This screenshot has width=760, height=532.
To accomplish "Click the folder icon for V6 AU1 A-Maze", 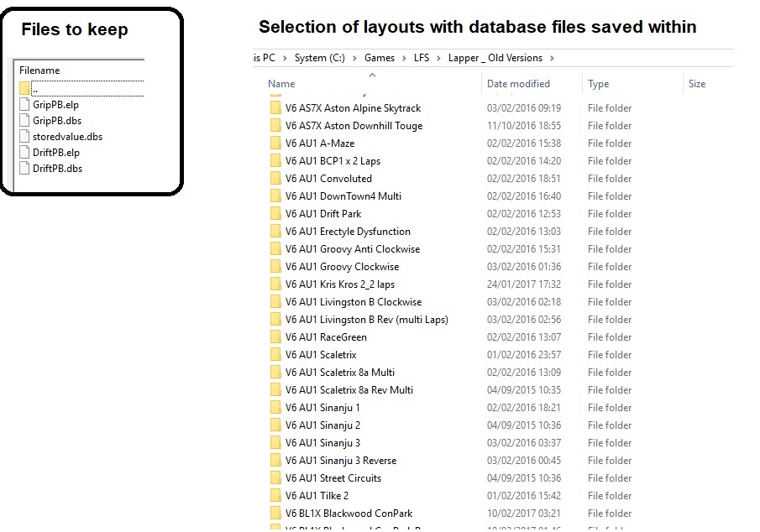I will (275, 143).
